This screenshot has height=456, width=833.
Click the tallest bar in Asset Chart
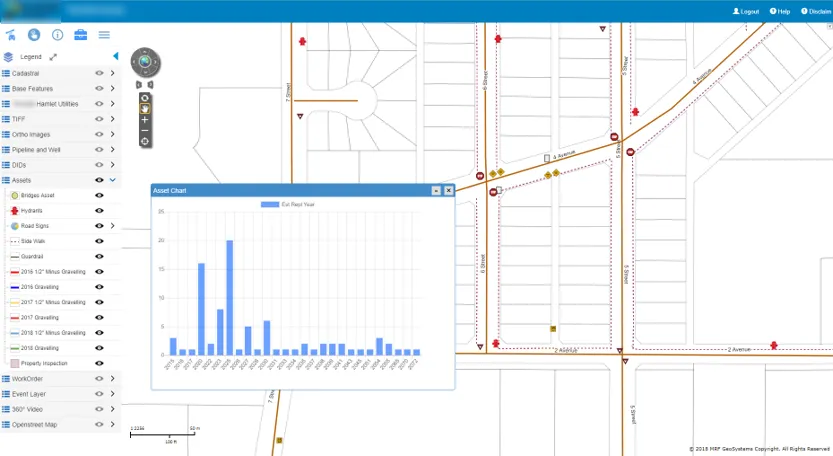(x=230, y=298)
